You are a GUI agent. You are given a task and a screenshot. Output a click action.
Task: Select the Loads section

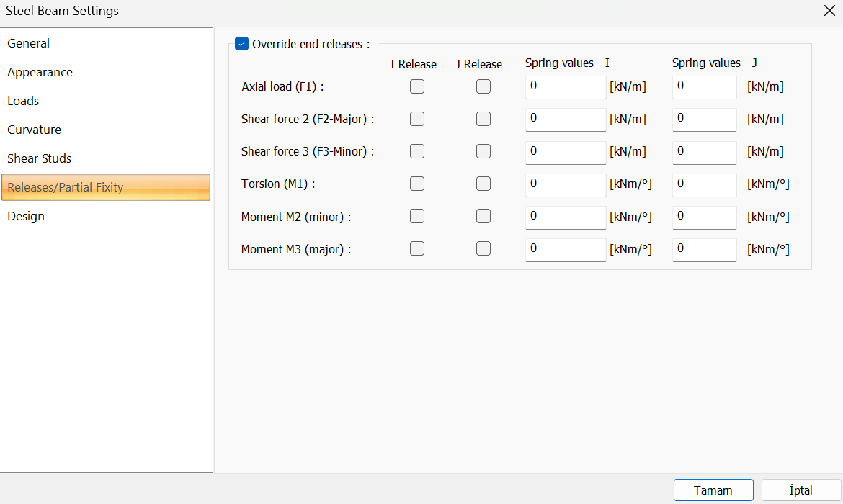click(x=23, y=101)
